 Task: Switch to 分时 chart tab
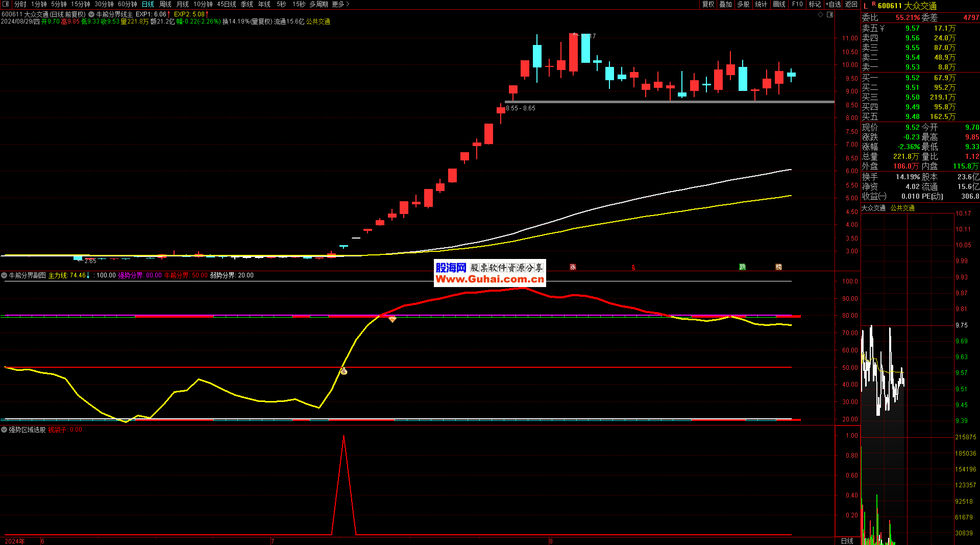click(20, 4)
